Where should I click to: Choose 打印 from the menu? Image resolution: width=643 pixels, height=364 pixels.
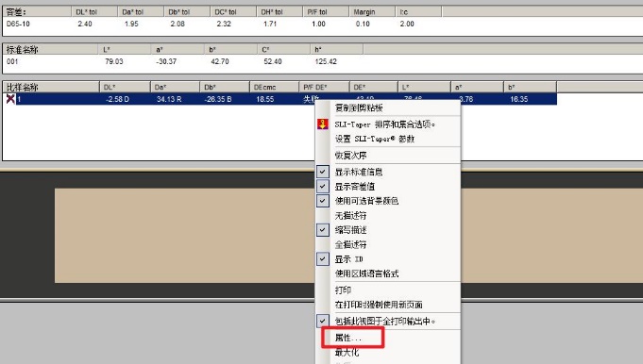343,290
